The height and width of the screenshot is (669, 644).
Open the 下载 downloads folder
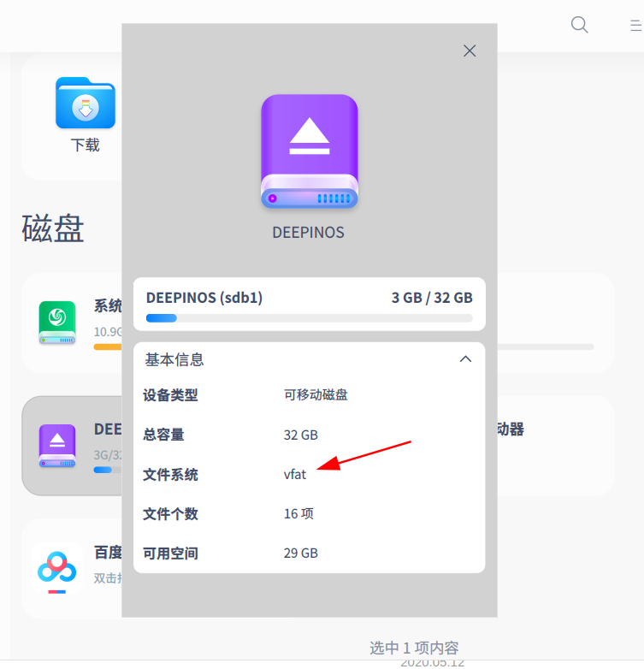pyautogui.click(x=86, y=103)
